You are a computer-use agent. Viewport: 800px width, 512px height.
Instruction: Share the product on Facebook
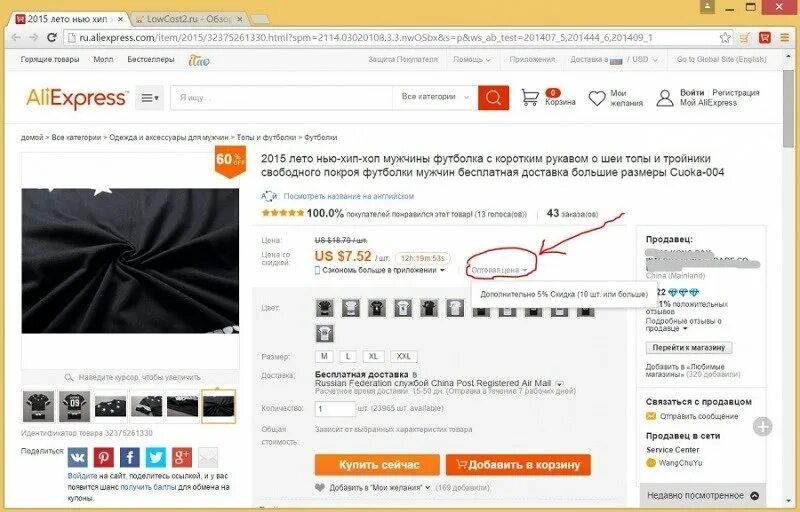click(130, 457)
